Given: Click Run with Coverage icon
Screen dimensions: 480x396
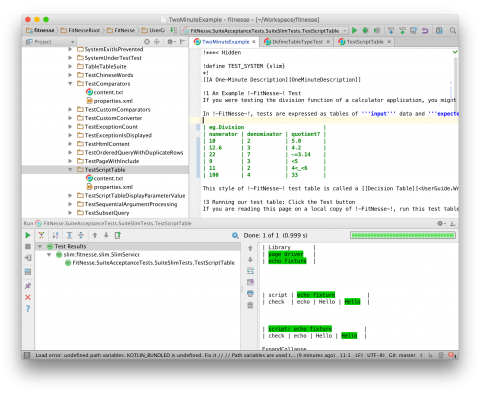Looking at the screenshot, I should point(377,30).
